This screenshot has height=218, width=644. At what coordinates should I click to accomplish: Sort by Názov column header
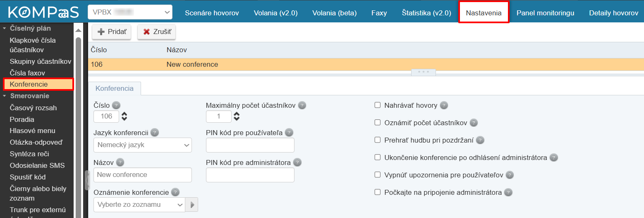(177, 50)
